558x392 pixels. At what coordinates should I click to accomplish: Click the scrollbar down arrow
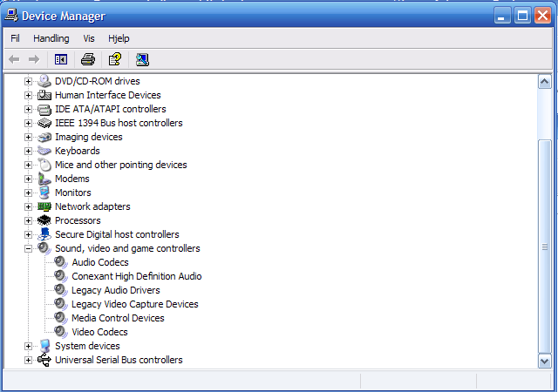544,361
